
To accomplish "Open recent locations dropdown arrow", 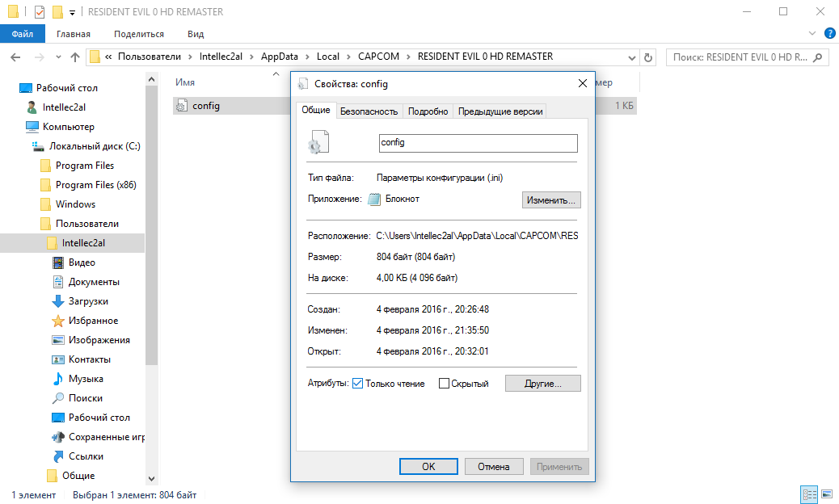I will (x=58, y=57).
